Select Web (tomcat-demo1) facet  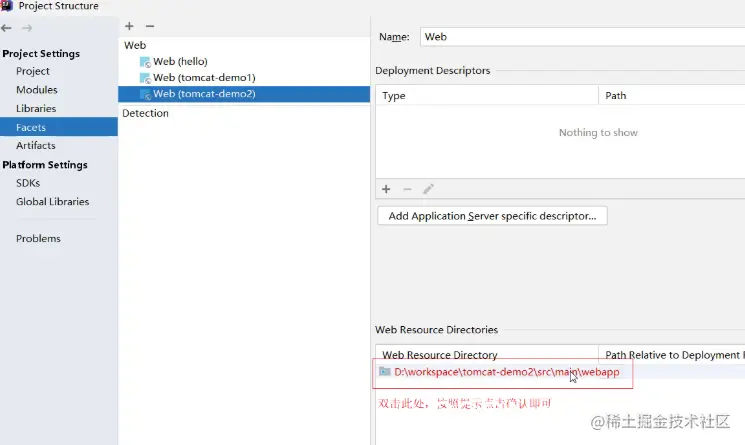pos(204,77)
